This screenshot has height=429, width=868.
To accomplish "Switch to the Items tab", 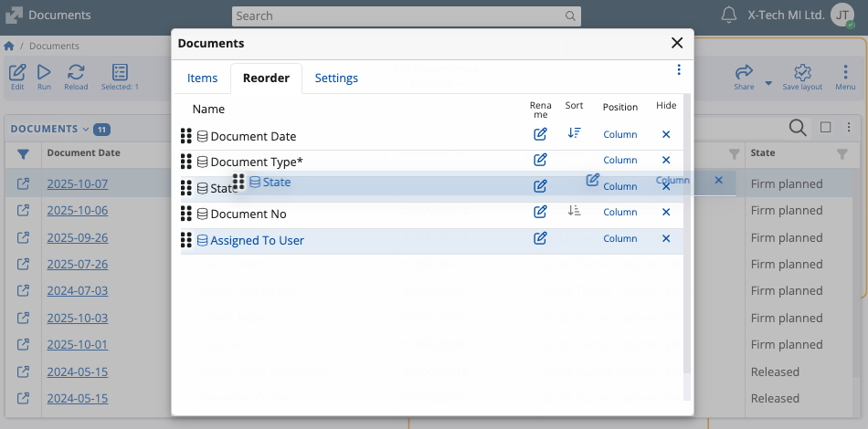I will pyautogui.click(x=202, y=78).
